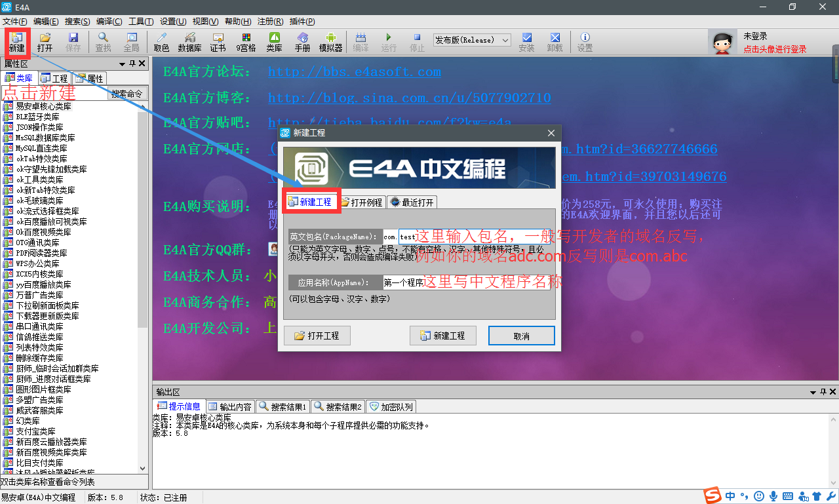Click the library list scroll down arrow
839x504 pixels.
coord(144,469)
